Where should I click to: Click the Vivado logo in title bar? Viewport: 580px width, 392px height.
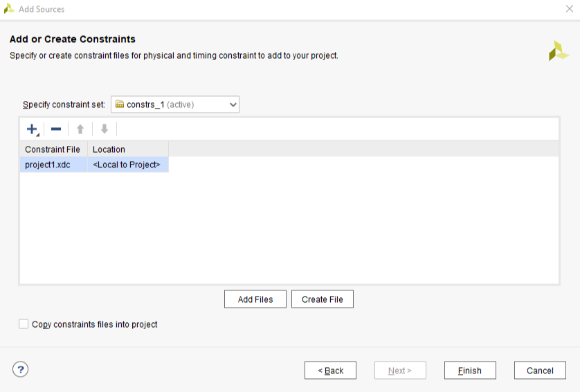[9, 9]
